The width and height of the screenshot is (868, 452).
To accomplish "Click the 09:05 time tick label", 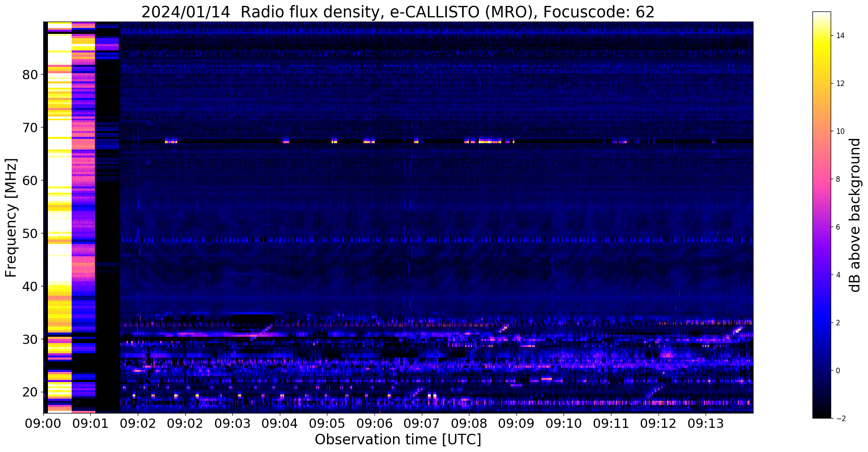I will coord(327,423).
